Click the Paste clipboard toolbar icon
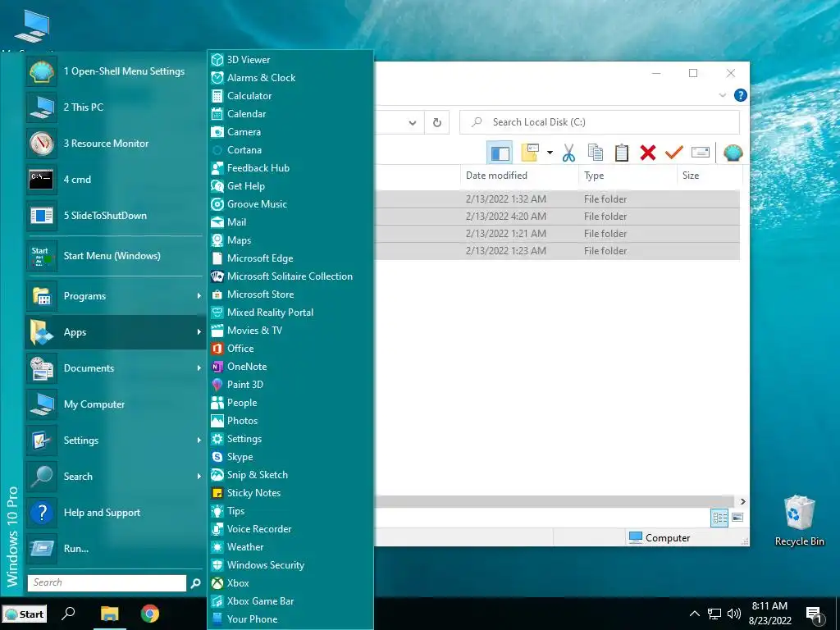This screenshot has width=840, height=630. coord(622,153)
